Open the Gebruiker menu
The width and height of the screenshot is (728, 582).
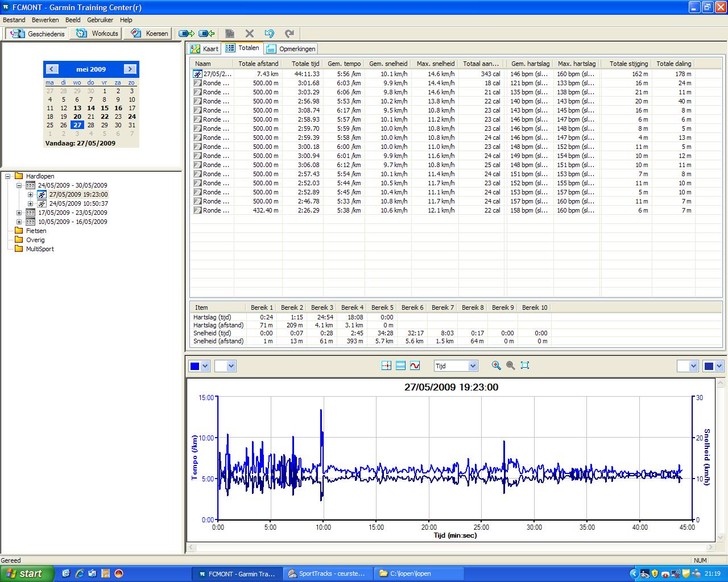coord(100,20)
